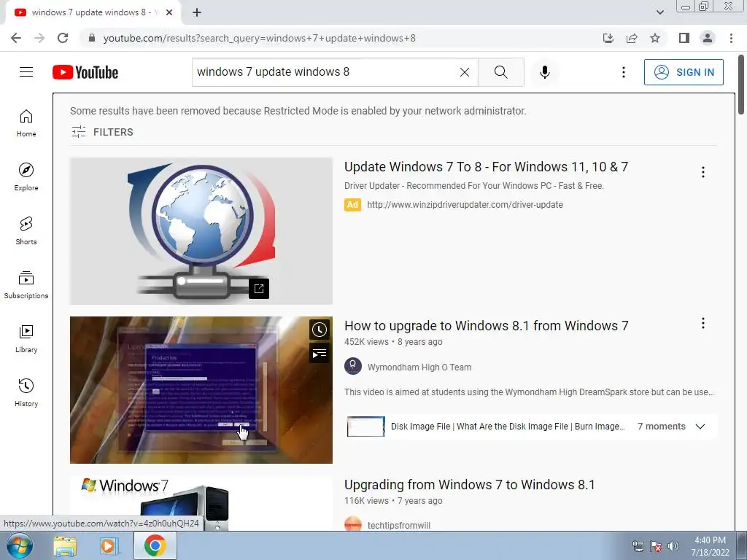747x560 pixels.
Task: Open Windows Explorer from taskbar
Action: tap(65, 546)
